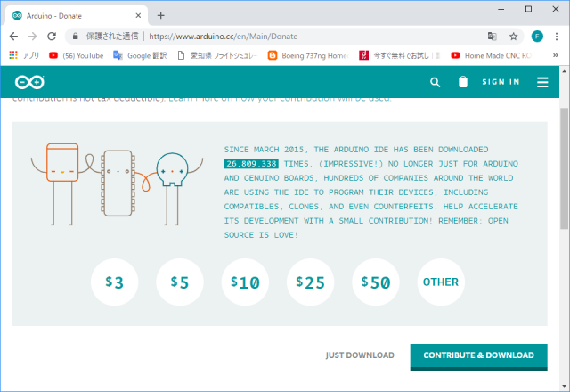Click the microchip character illustration
570x392 pixels.
118,184
